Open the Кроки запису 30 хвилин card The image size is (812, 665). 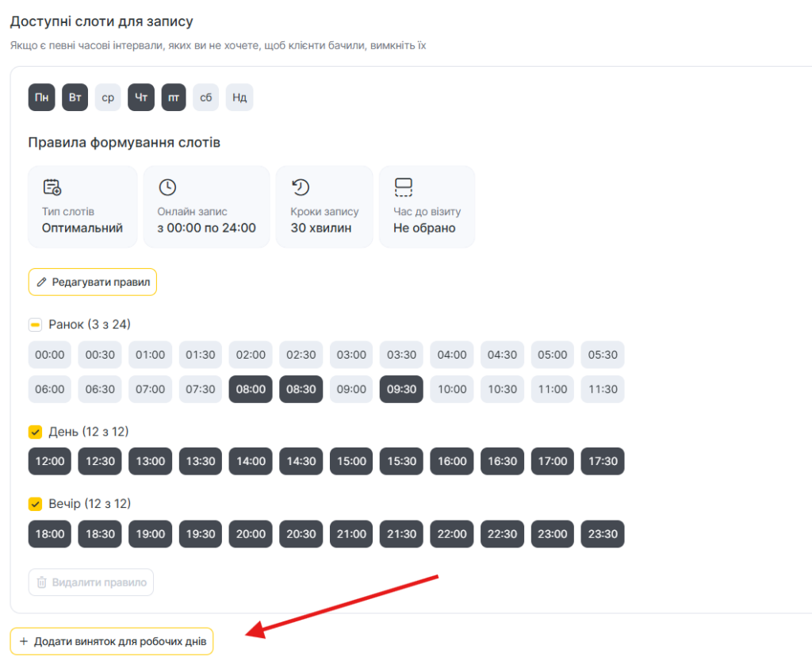(324, 207)
